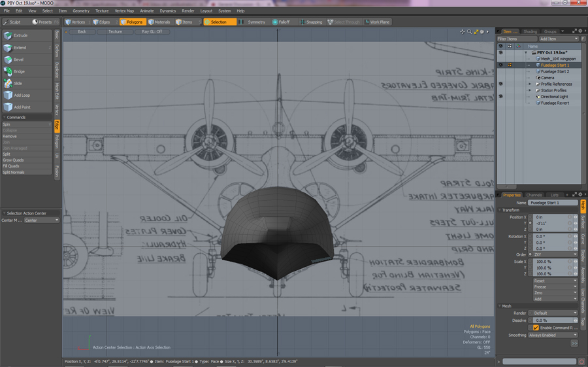The width and height of the screenshot is (588, 367).
Task: Toggle Select Through mode
Action: point(344,22)
